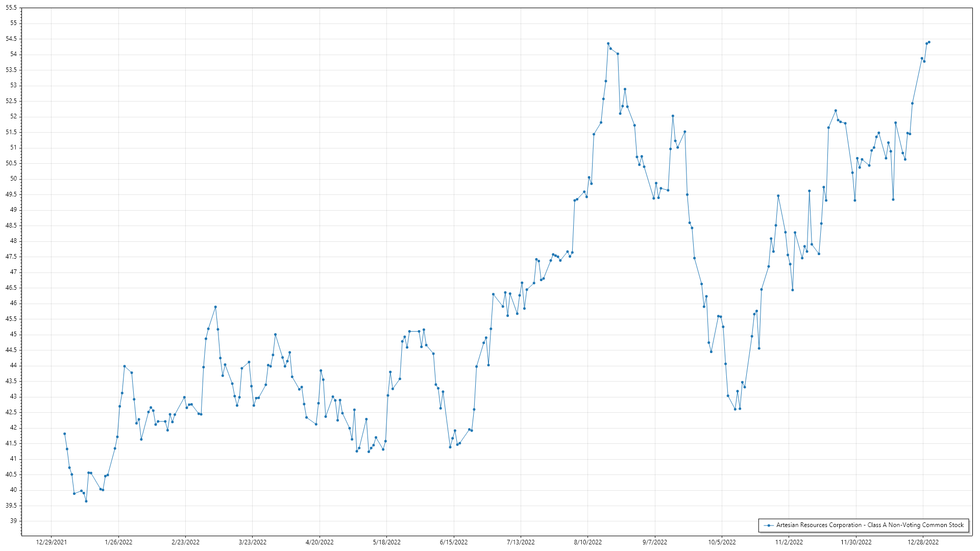Select the 6/15/2022 x-axis date label
The height and width of the screenshot is (551, 980).
coord(454,542)
